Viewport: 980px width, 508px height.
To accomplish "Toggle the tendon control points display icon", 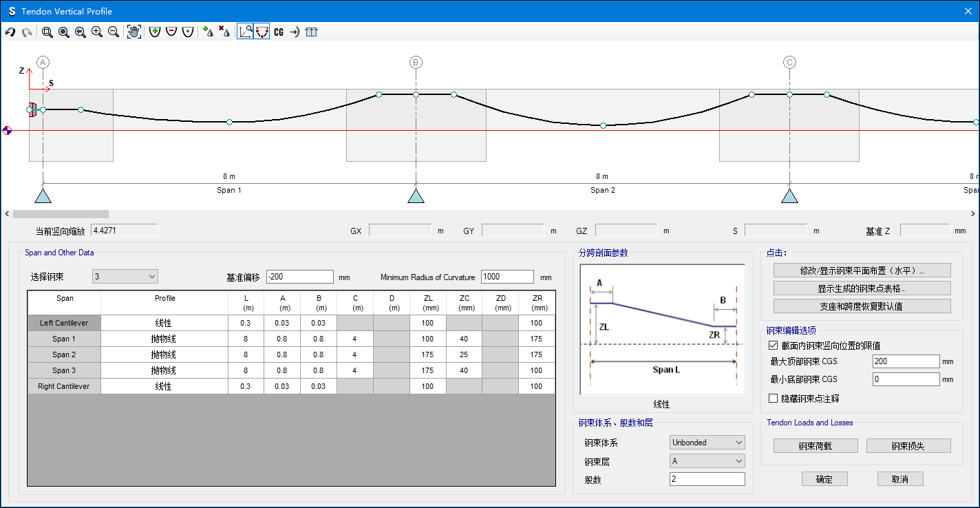I will coord(262,32).
